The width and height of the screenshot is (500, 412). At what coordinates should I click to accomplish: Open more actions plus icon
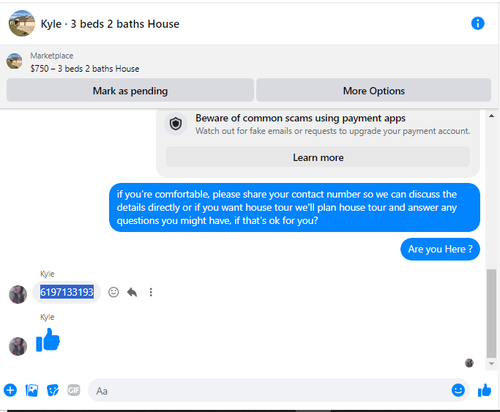[10, 390]
